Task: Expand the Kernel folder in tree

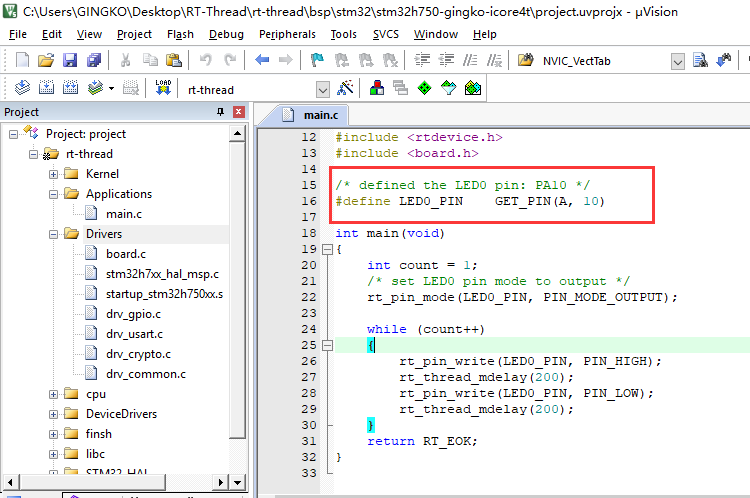Action: point(53,174)
